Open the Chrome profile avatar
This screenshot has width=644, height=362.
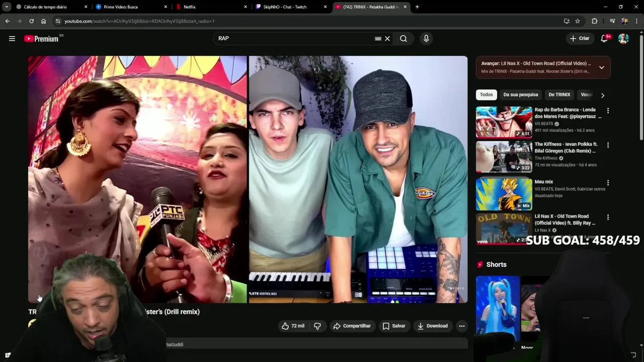coord(624,21)
